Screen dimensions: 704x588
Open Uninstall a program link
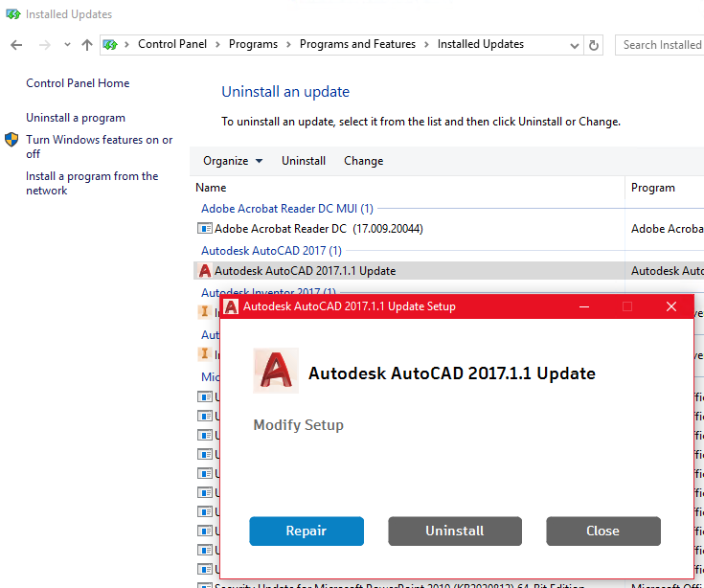(x=76, y=118)
